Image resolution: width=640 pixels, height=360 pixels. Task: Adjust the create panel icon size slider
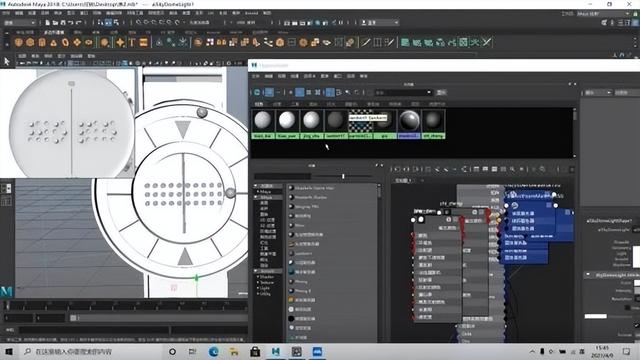[x=343, y=176]
